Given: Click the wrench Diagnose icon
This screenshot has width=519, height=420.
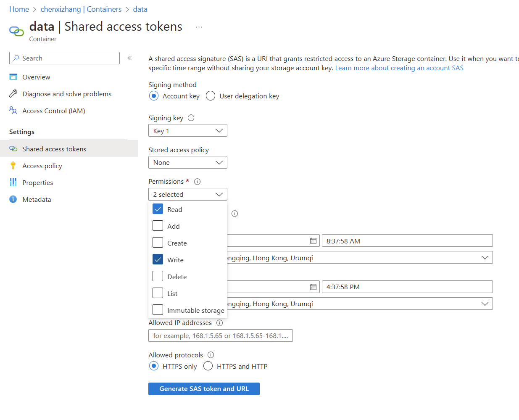Looking at the screenshot, I should click(x=13, y=94).
